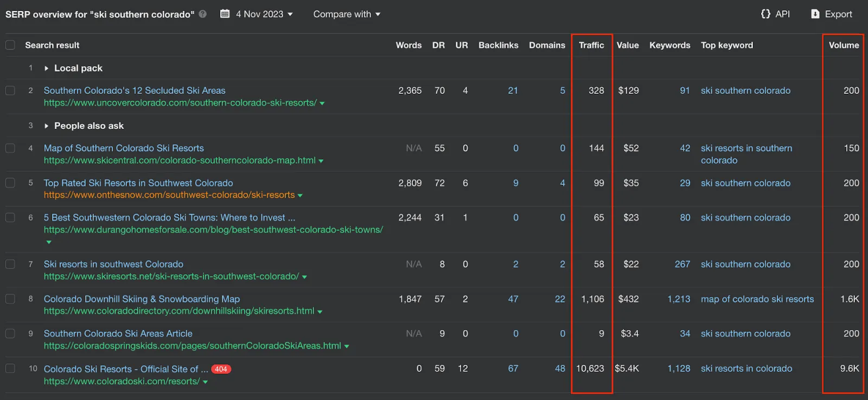Open the Compare with dropdown

click(x=347, y=14)
